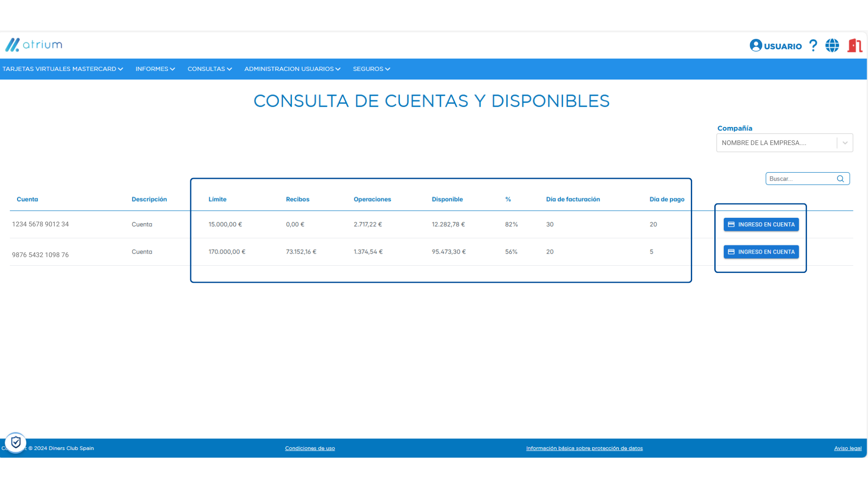This screenshot has height=488, width=868.
Task: Open the privacy shield badge
Action: [x=16, y=442]
